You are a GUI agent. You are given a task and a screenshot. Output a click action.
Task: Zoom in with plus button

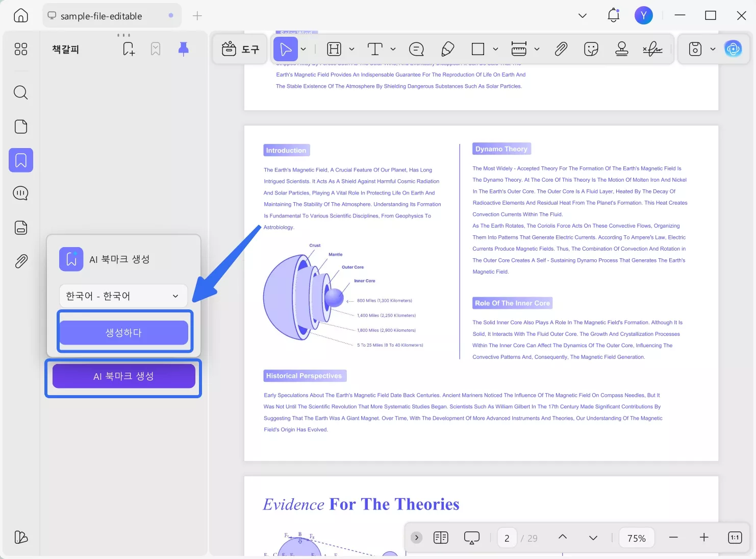[x=704, y=538]
